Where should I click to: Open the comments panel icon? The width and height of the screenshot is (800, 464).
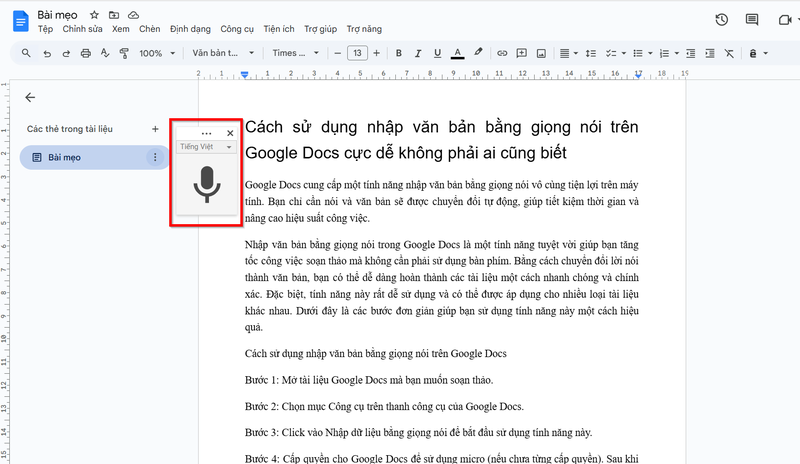point(752,20)
